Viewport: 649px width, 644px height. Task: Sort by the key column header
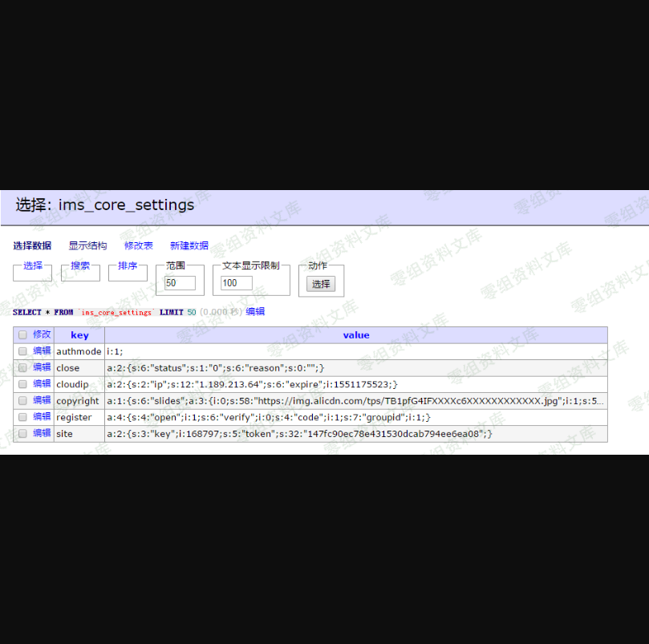79,335
